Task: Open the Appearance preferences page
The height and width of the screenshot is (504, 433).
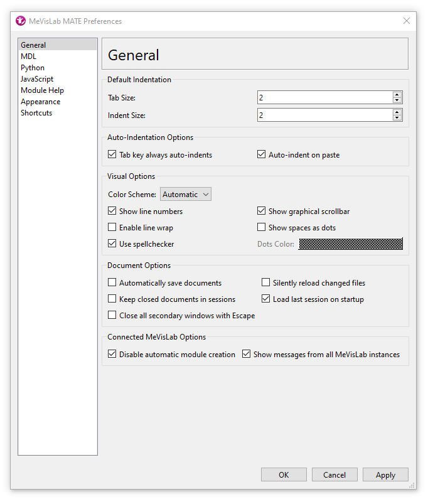Action: (x=40, y=102)
